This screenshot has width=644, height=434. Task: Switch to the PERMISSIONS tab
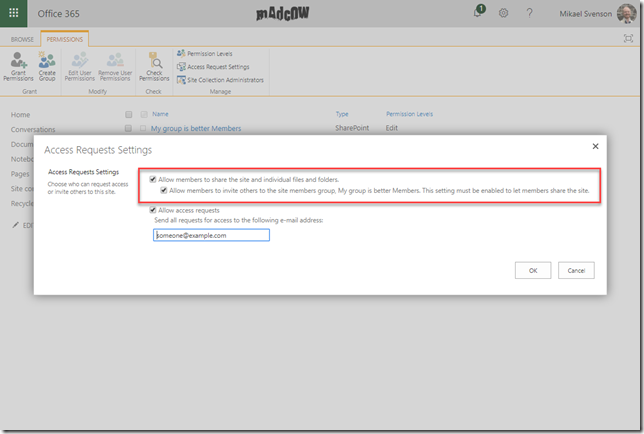tap(64, 39)
